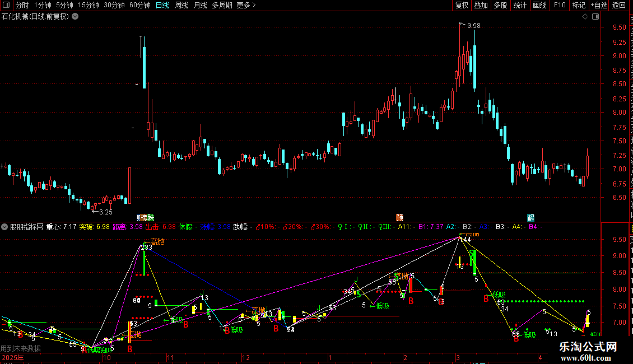Click the 7.00 price level on upper axis
Image resolution: width=633 pixels, height=364 pixels.
coord(619,169)
